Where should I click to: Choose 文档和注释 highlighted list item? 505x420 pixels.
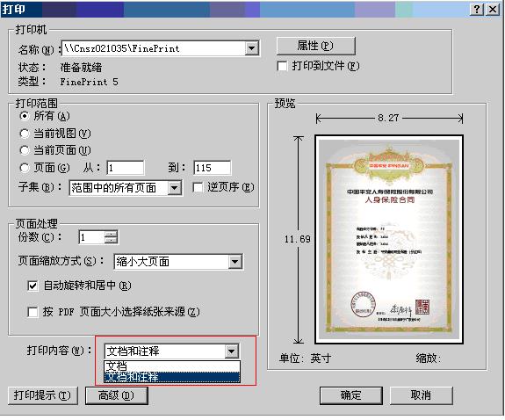172,377
